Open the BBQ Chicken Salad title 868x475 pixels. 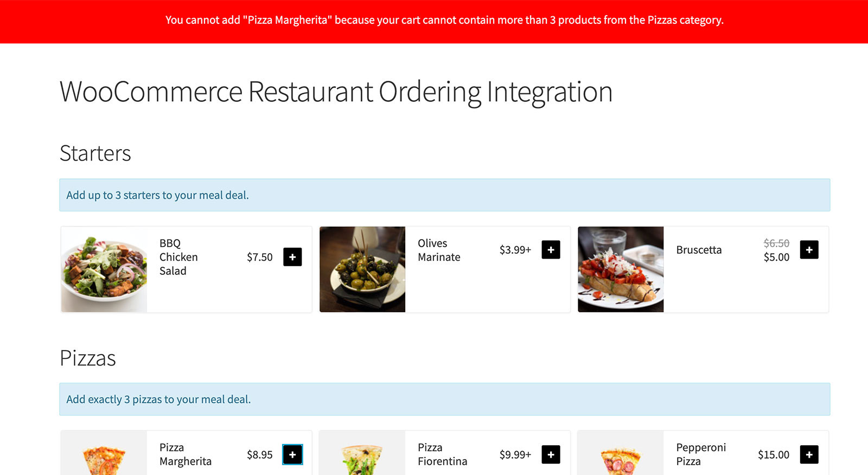pyautogui.click(x=178, y=257)
